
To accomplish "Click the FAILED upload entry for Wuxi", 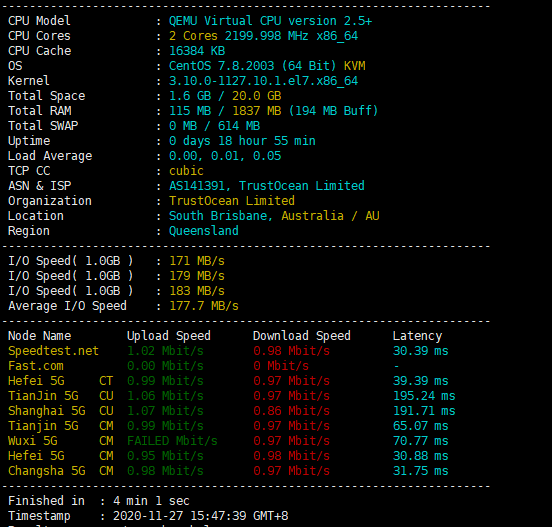I will point(172,441).
